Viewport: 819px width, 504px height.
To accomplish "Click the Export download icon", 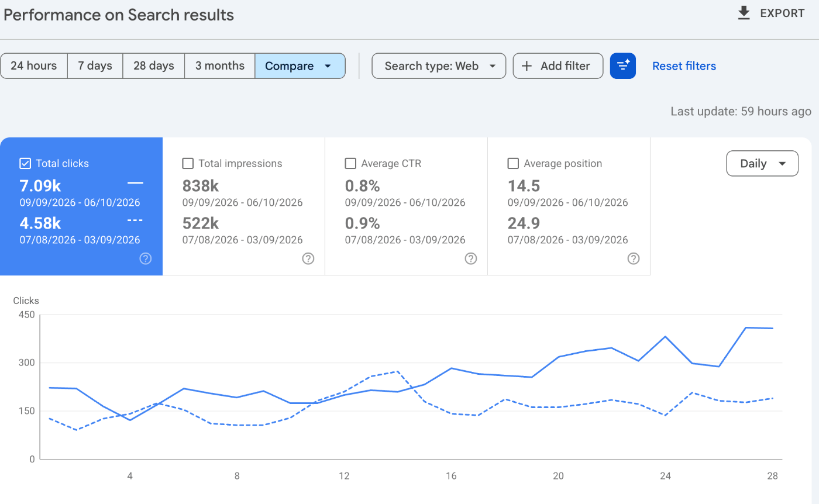I will point(744,13).
